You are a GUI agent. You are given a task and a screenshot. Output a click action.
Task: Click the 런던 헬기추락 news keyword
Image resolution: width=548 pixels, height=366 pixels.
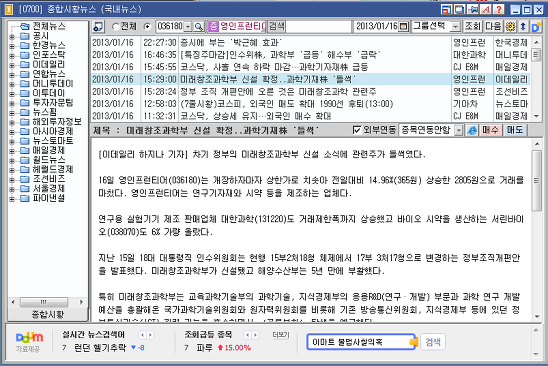pyautogui.click(x=100, y=348)
